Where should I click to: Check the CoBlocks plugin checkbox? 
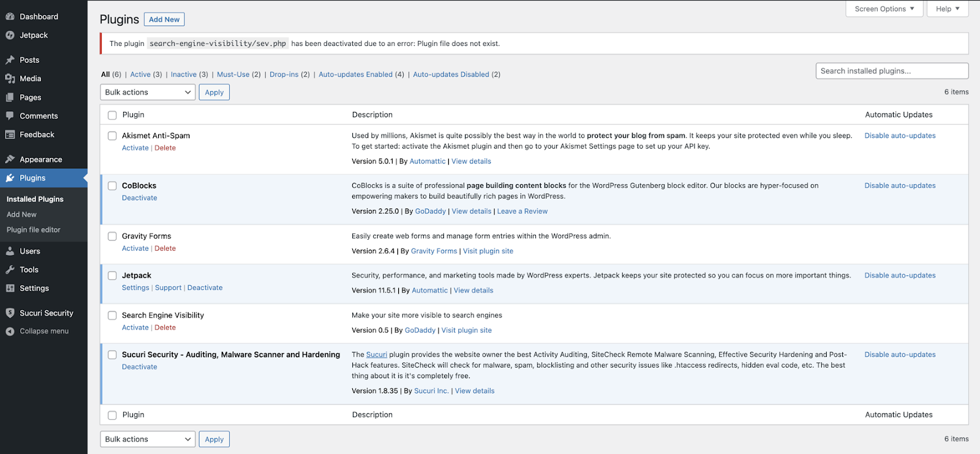(112, 186)
